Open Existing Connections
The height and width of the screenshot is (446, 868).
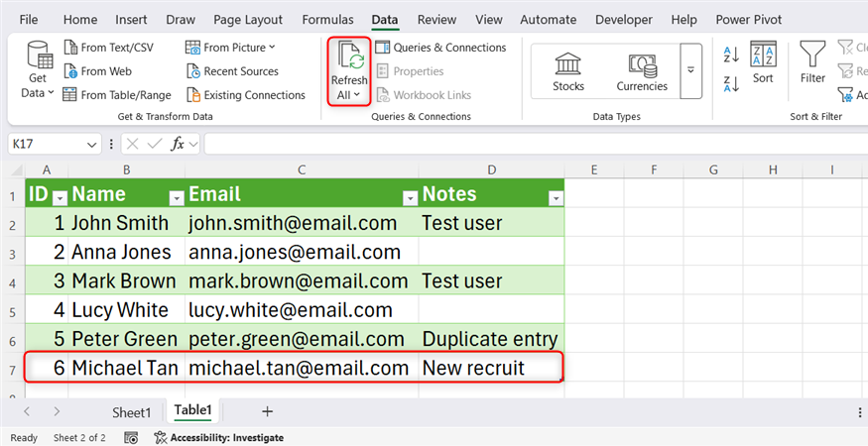pyautogui.click(x=245, y=95)
